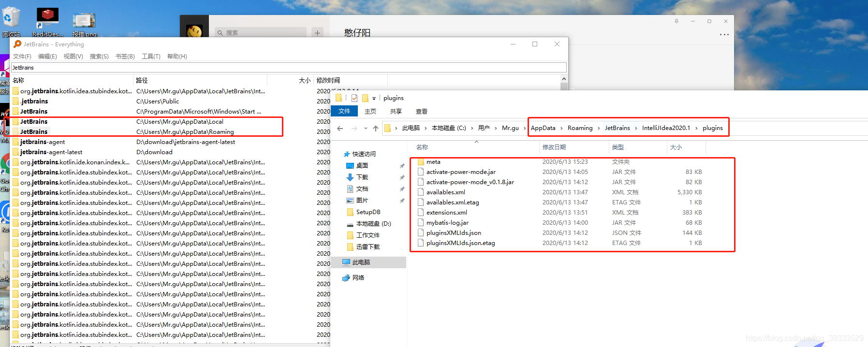Open the quick access toolbar customize dropdown

coord(374,99)
